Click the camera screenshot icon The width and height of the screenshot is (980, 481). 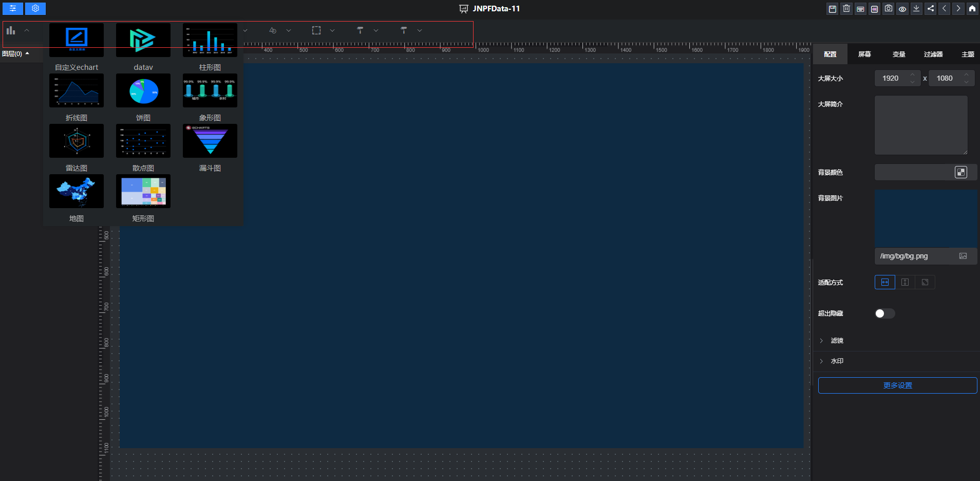coord(889,9)
